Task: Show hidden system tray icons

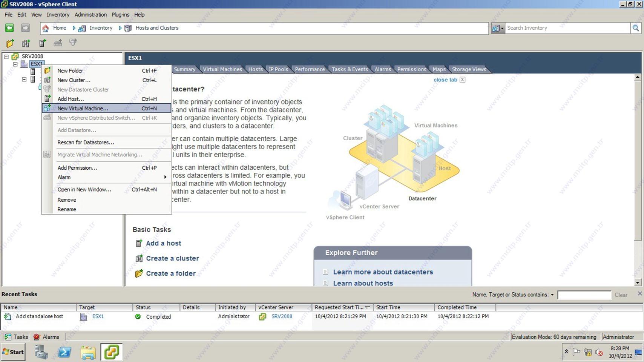Action: pyautogui.click(x=566, y=351)
